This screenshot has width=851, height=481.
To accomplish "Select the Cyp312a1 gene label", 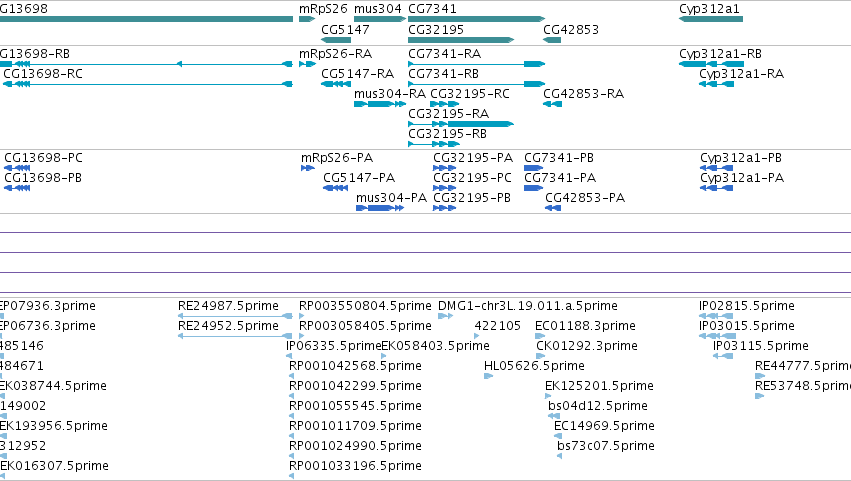I will point(709,9).
